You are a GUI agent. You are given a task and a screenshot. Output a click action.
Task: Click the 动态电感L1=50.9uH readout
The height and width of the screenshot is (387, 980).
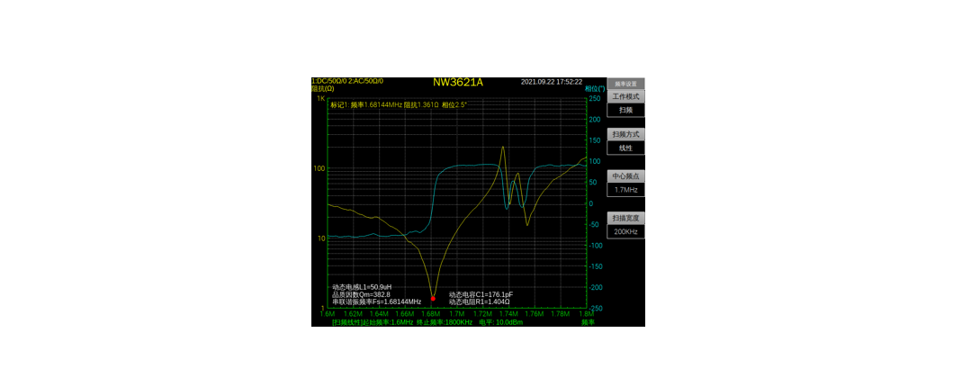[x=362, y=287]
